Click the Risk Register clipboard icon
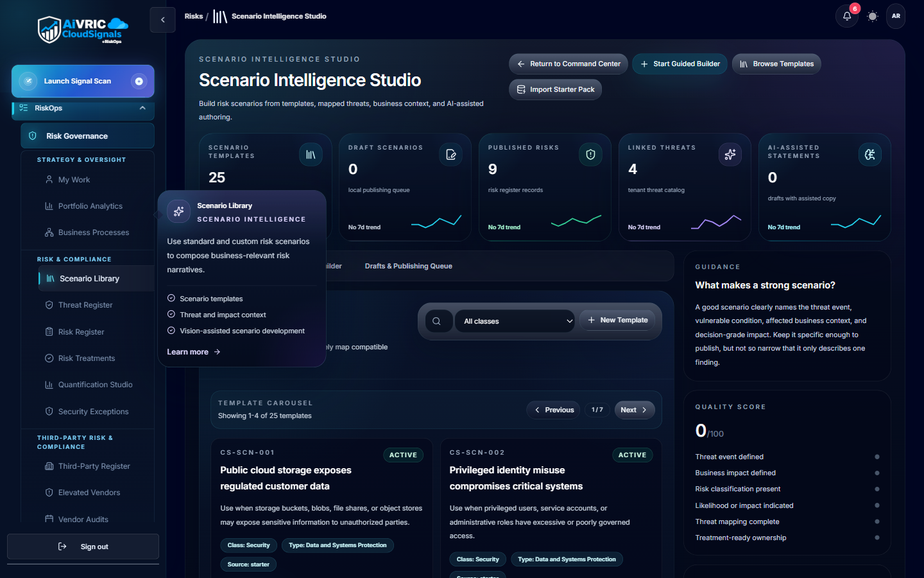The image size is (924, 578). 49,332
